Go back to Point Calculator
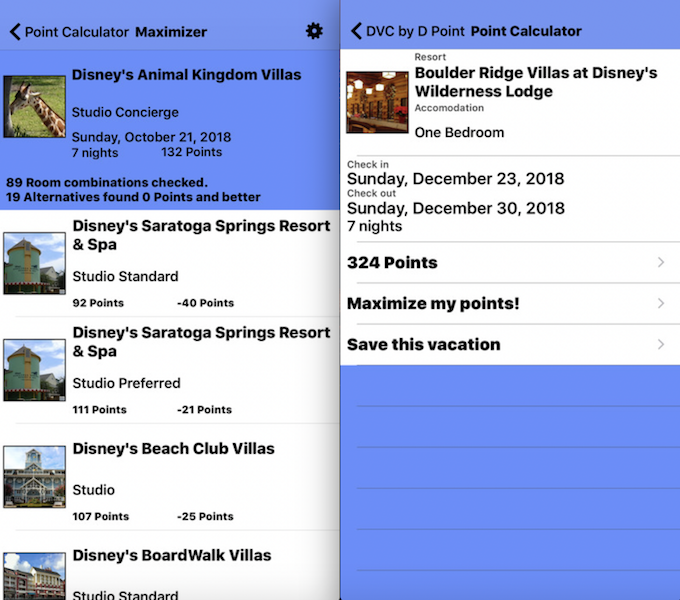 pos(69,32)
